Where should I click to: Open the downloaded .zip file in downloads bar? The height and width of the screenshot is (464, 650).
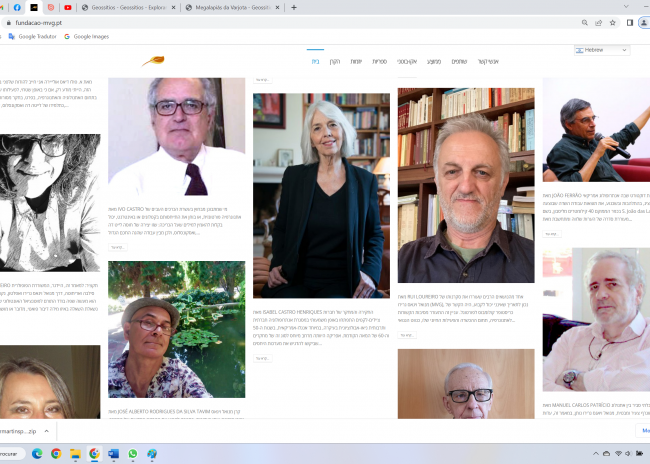(x=19, y=431)
